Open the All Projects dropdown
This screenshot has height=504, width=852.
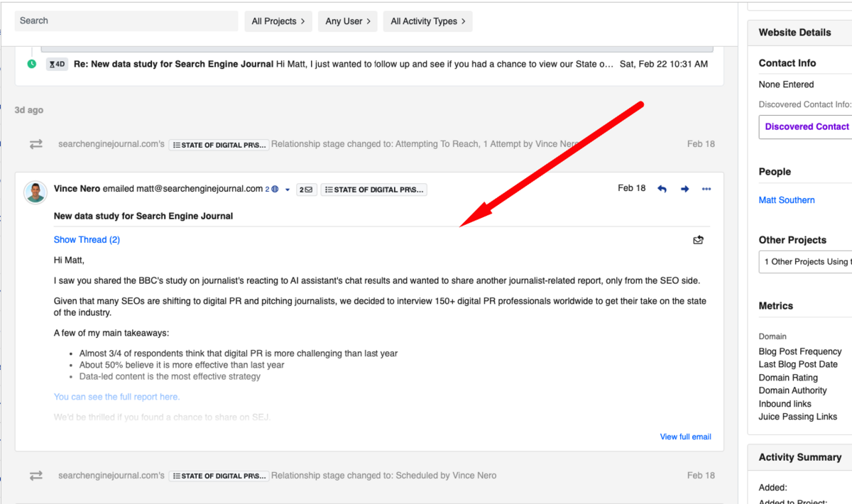click(278, 21)
